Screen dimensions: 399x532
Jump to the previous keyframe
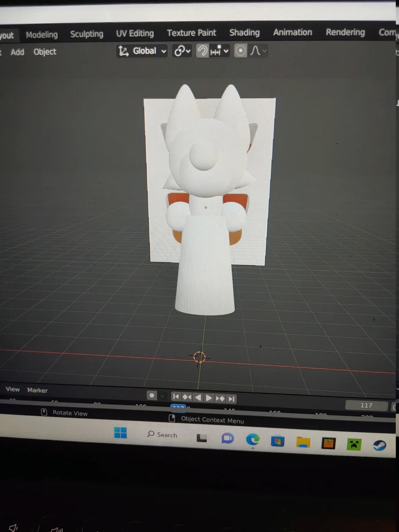(x=187, y=397)
